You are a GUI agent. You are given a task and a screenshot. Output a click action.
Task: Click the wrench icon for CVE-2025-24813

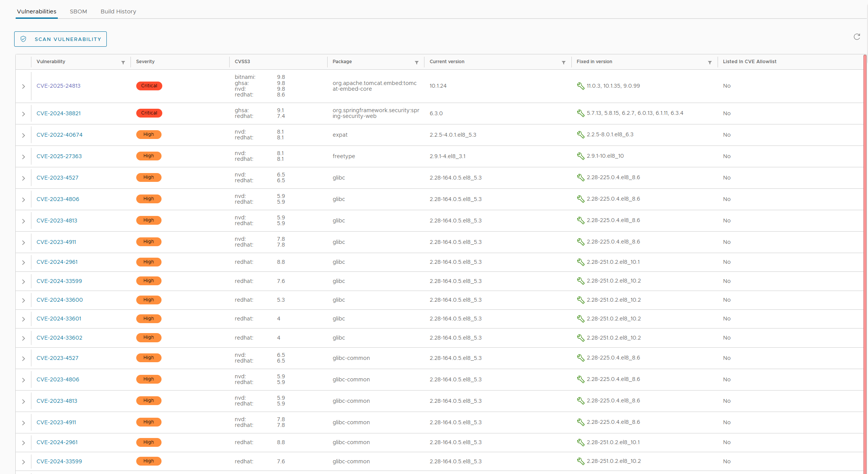tap(581, 86)
